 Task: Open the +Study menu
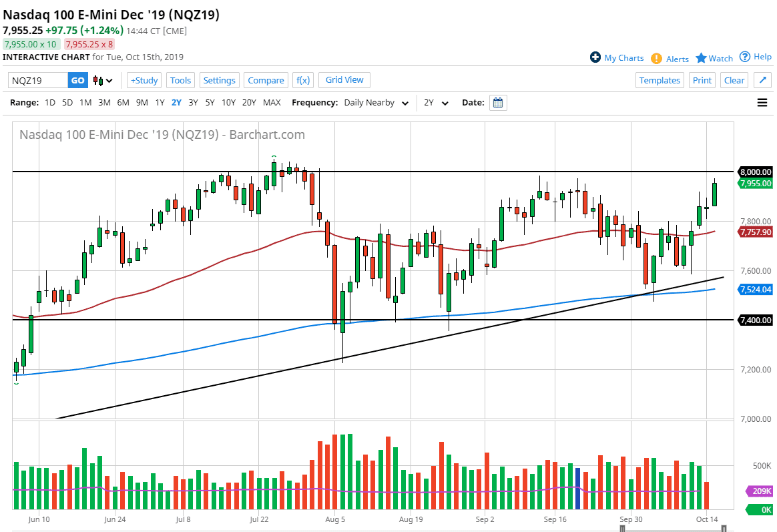[144, 80]
